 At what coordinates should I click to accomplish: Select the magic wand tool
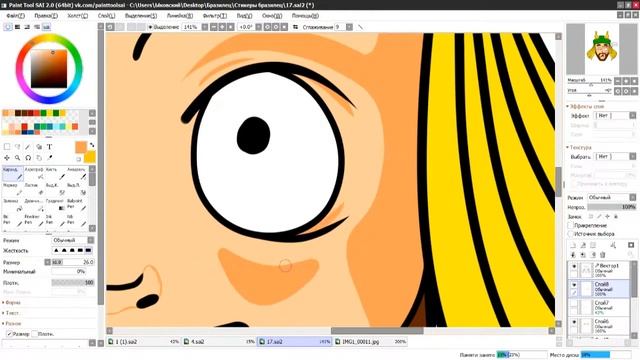click(x=28, y=147)
